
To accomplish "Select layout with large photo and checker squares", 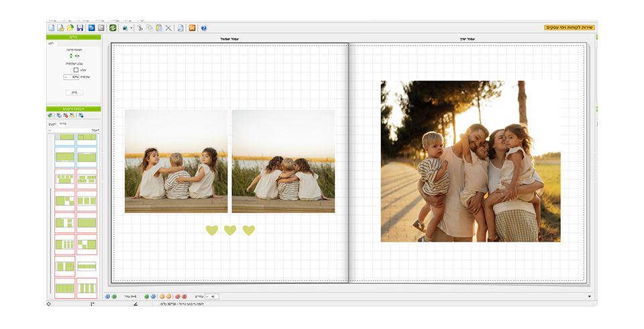I will click(65, 201).
